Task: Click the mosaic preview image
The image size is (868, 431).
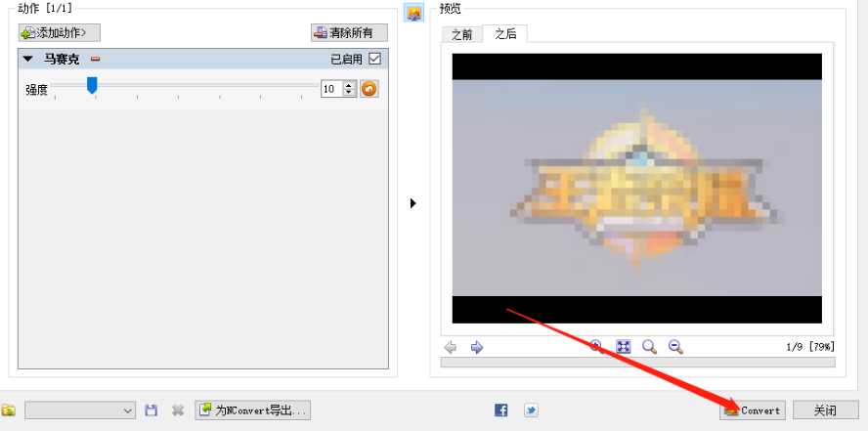Action: (636, 188)
